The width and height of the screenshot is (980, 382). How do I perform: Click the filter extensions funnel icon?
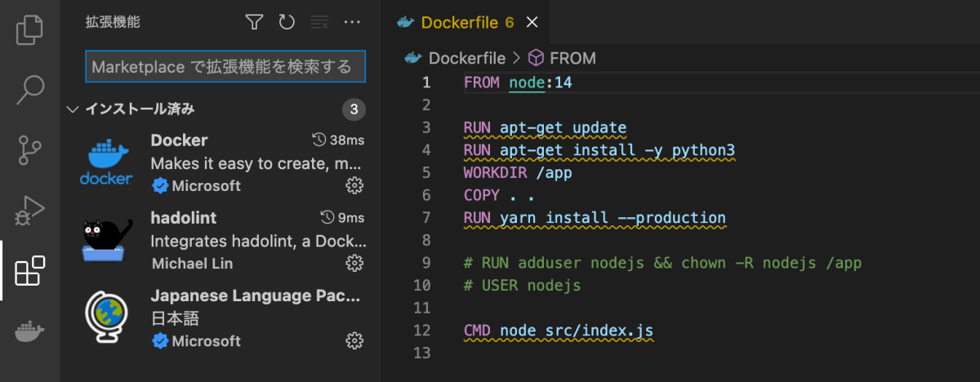pos(255,23)
